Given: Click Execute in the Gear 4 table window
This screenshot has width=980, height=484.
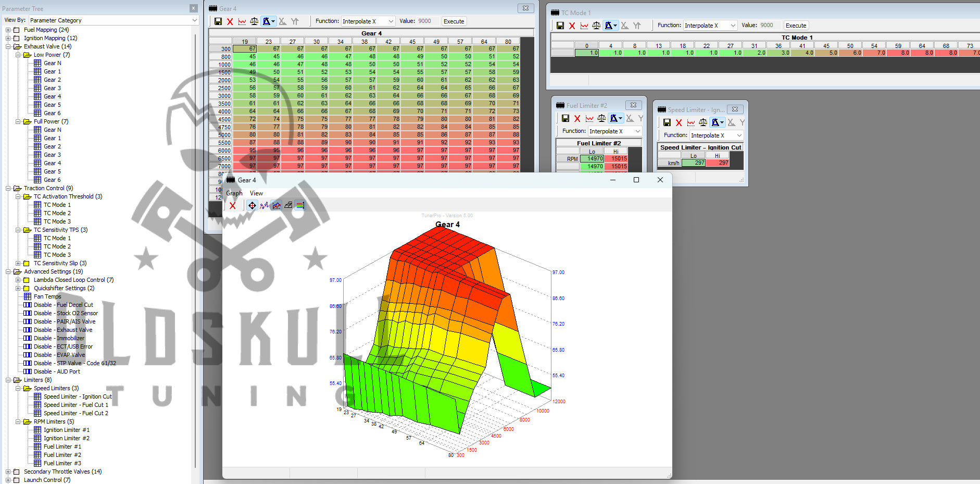Looking at the screenshot, I should (x=454, y=21).
